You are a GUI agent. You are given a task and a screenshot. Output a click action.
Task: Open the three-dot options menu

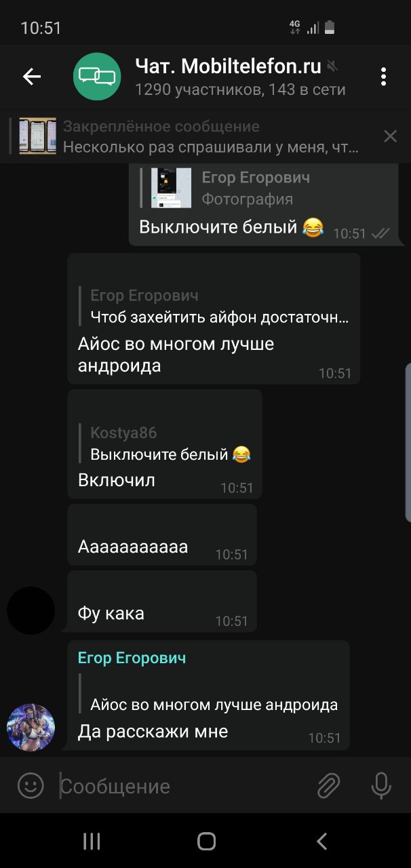click(x=383, y=77)
